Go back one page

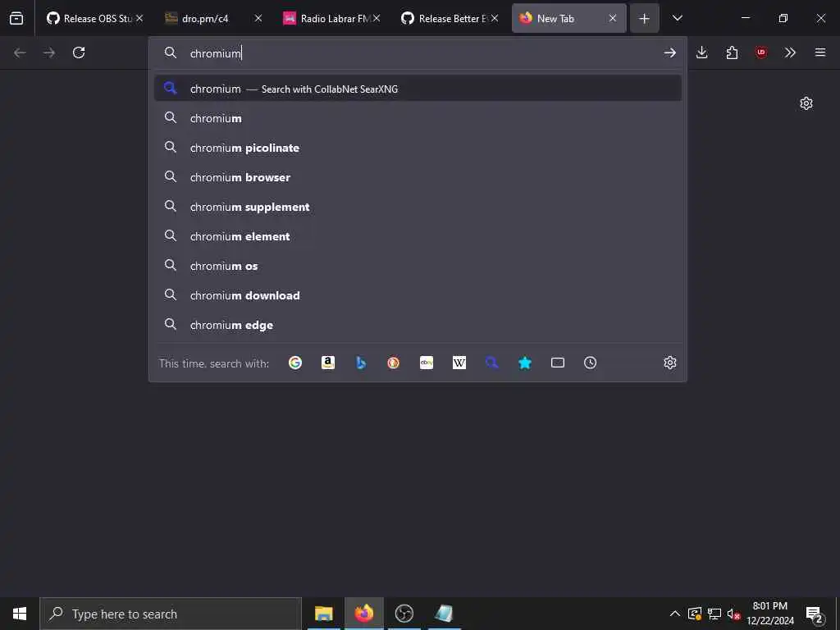click(20, 52)
